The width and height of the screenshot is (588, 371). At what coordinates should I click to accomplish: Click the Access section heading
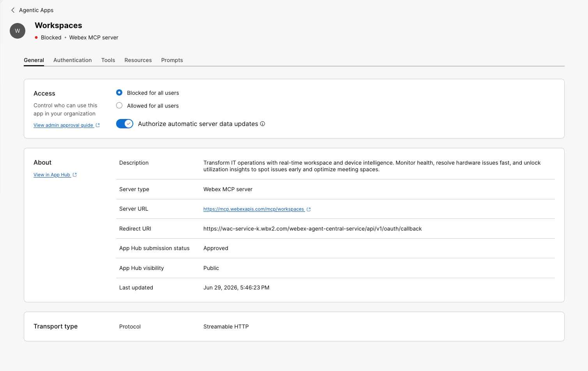(x=44, y=93)
